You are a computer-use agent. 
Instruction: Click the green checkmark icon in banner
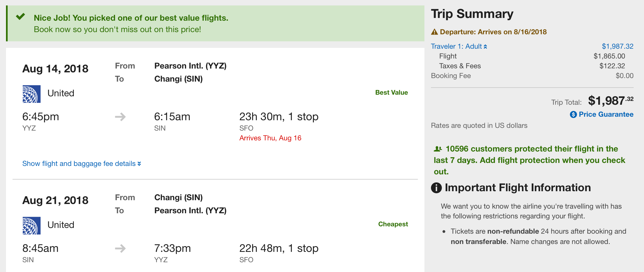pos(20,17)
